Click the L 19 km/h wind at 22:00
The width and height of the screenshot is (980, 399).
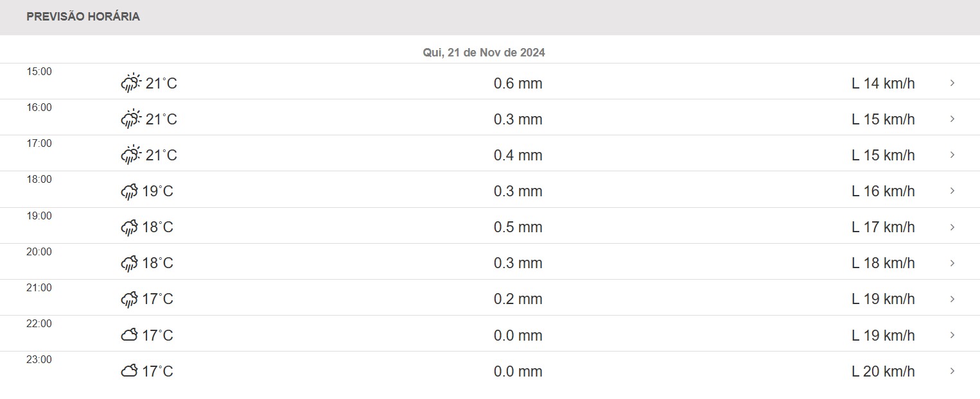(883, 335)
